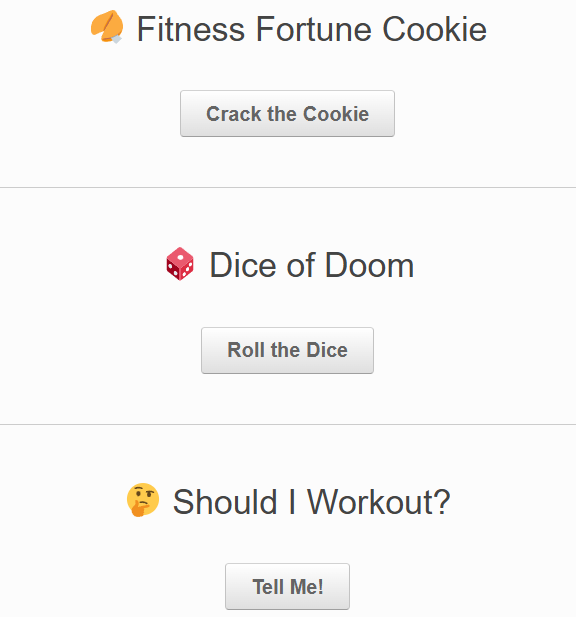Image resolution: width=576 pixels, height=617 pixels.
Task: Click the word Dice in the Dice of Doom heading
Action: (243, 265)
